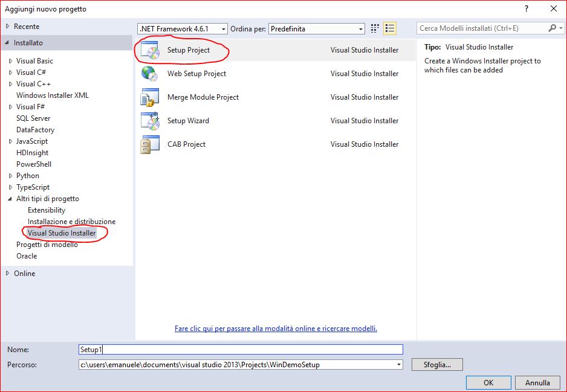Select the PowerShell category
Viewport: 567px width, 392px height.
click(34, 164)
